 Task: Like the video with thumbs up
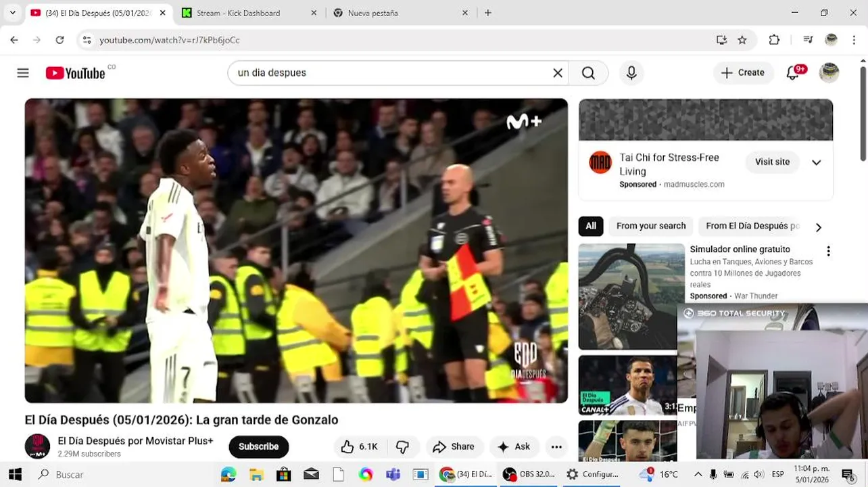tap(358, 446)
